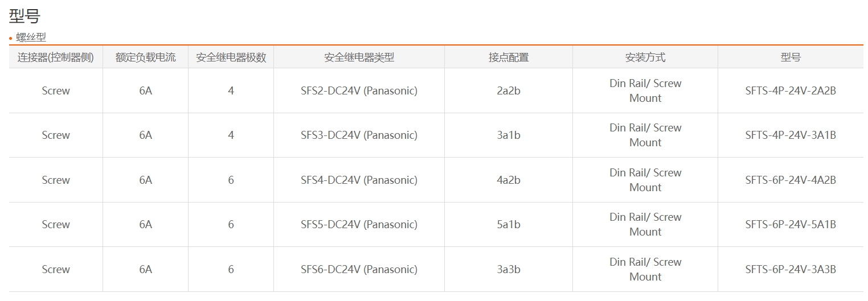Select model SFTS-4P-24V-3A1B
Screen dimensions: 868x301
coord(791,135)
